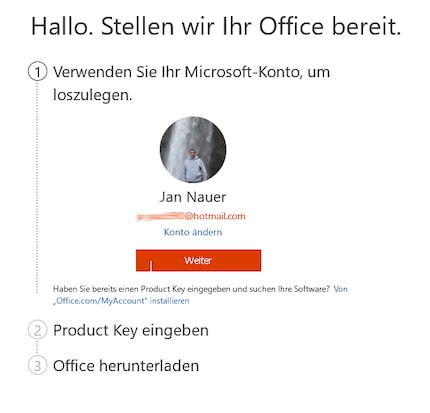Expand the Office herunterladen step

(x=126, y=366)
